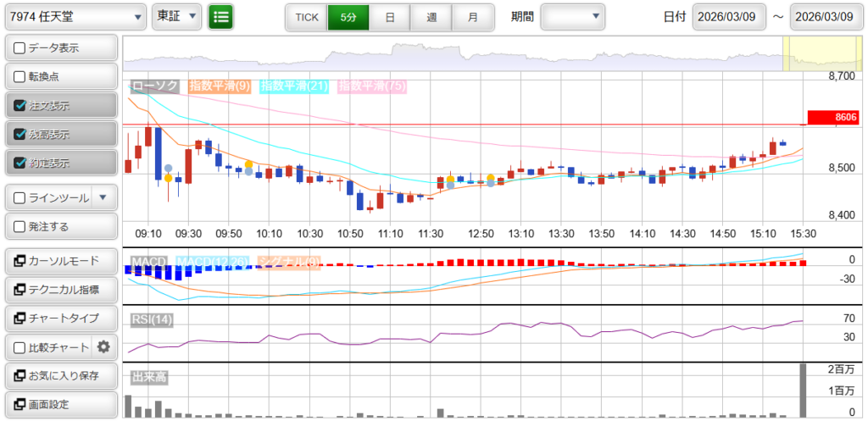
Task: Open the チャートタイプ chart type window
Action: tap(59, 318)
